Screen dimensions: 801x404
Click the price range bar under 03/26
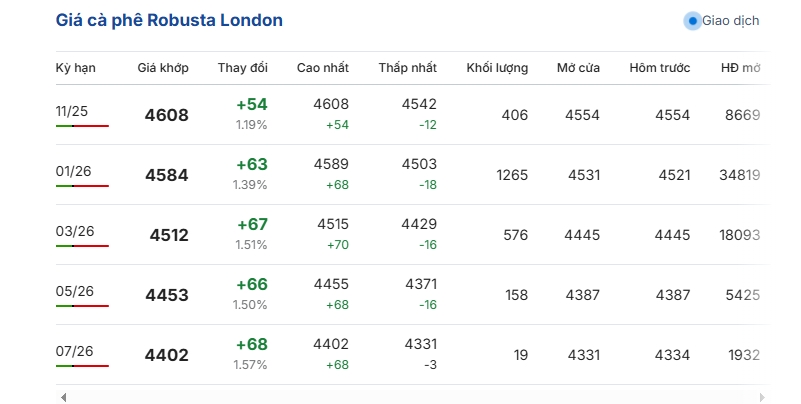82,246
